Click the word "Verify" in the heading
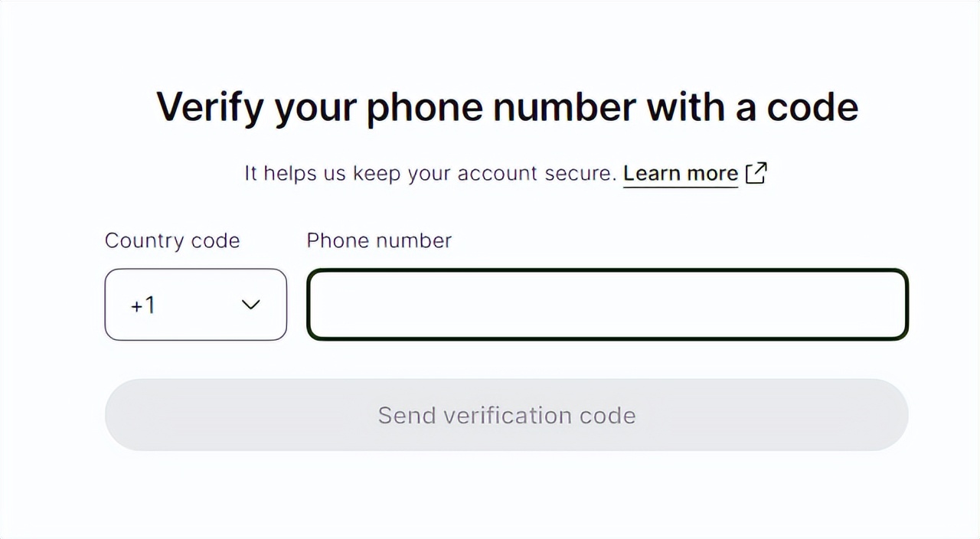The image size is (980, 539). 209,107
